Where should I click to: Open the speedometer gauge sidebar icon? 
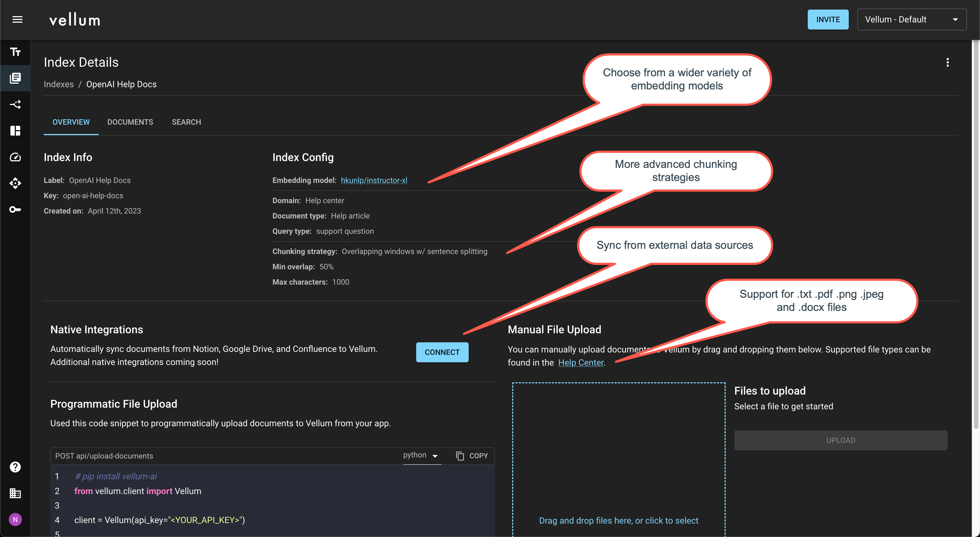(x=15, y=157)
